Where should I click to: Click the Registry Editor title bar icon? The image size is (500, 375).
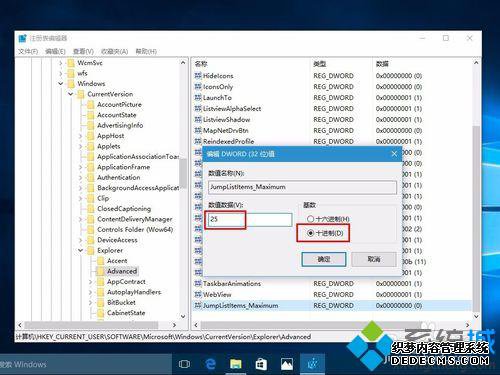point(23,38)
